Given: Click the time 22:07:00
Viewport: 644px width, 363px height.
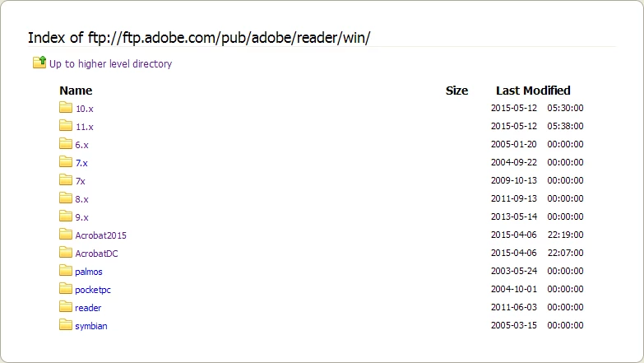Looking at the screenshot, I should pyautogui.click(x=565, y=253).
